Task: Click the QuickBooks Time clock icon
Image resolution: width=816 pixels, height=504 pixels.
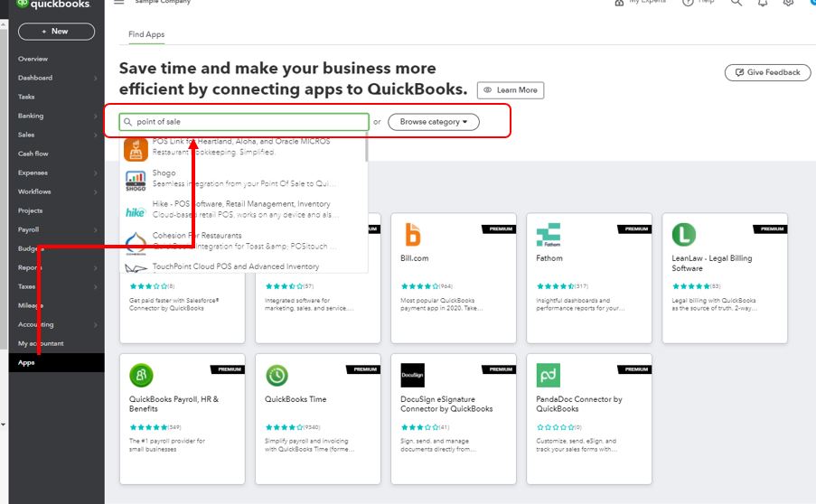Action: coord(277,375)
